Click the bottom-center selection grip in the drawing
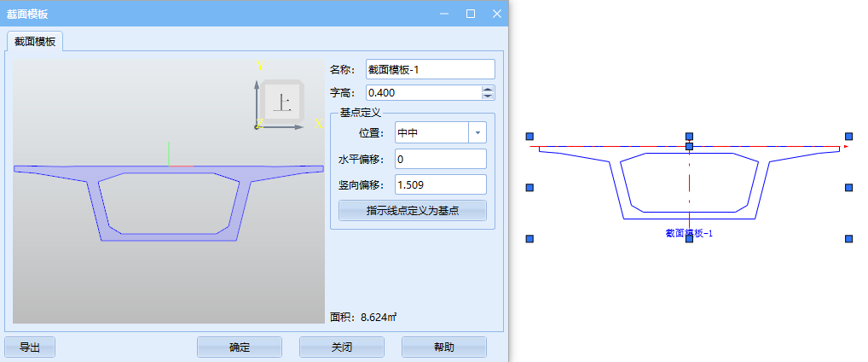The image size is (868, 362). click(x=689, y=238)
